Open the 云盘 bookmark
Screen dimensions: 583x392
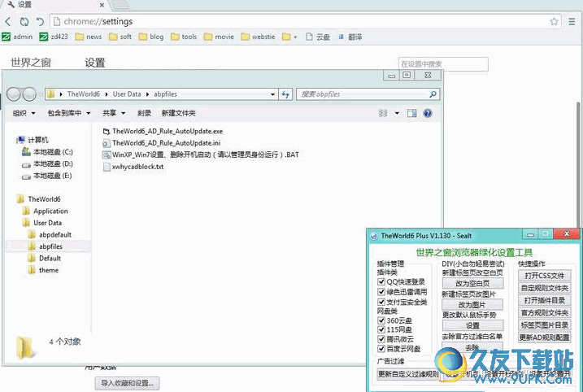click(x=318, y=37)
